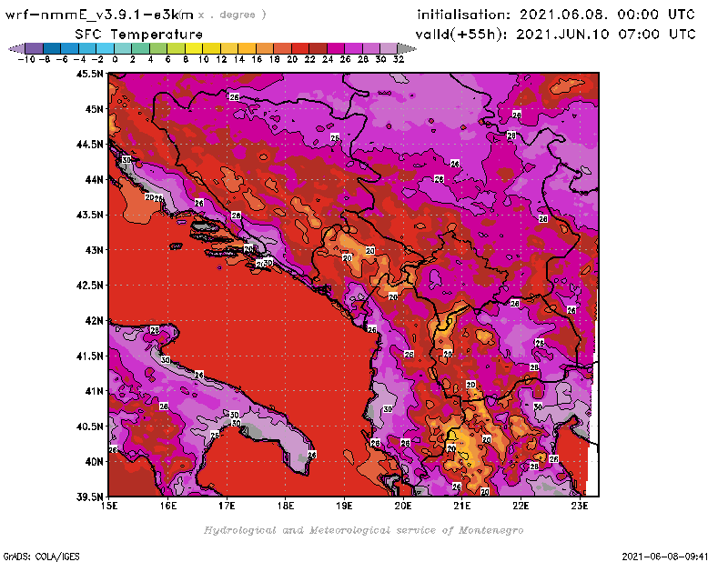Click the 45N latitude axis label

click(x=94, y=109)
